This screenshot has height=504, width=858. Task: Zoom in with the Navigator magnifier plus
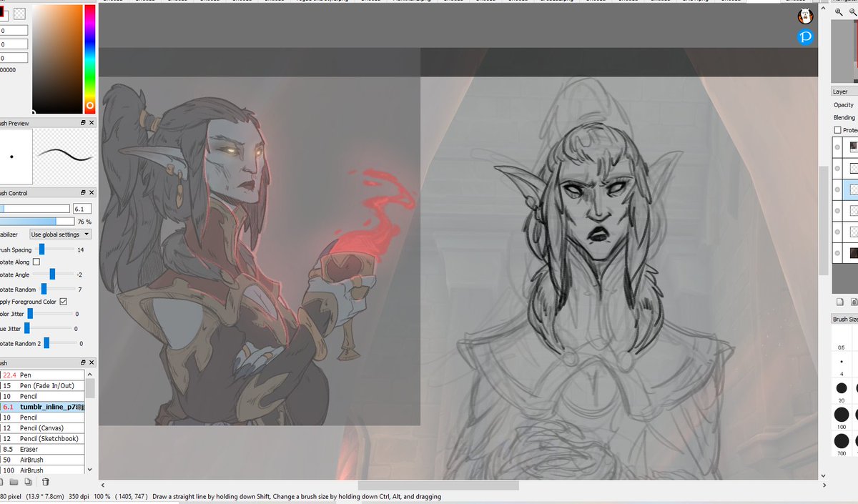click(839, 13)
